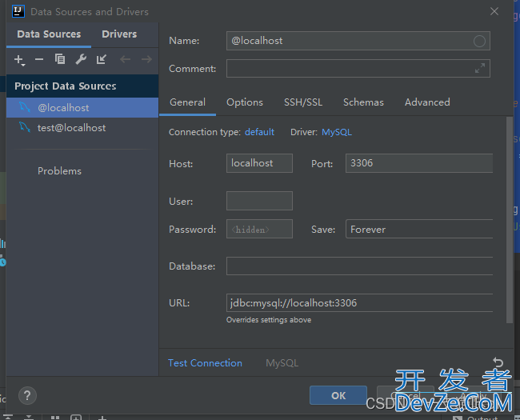520x420 pixels.
Task: Open the Options tab
Action: (245, 102)
